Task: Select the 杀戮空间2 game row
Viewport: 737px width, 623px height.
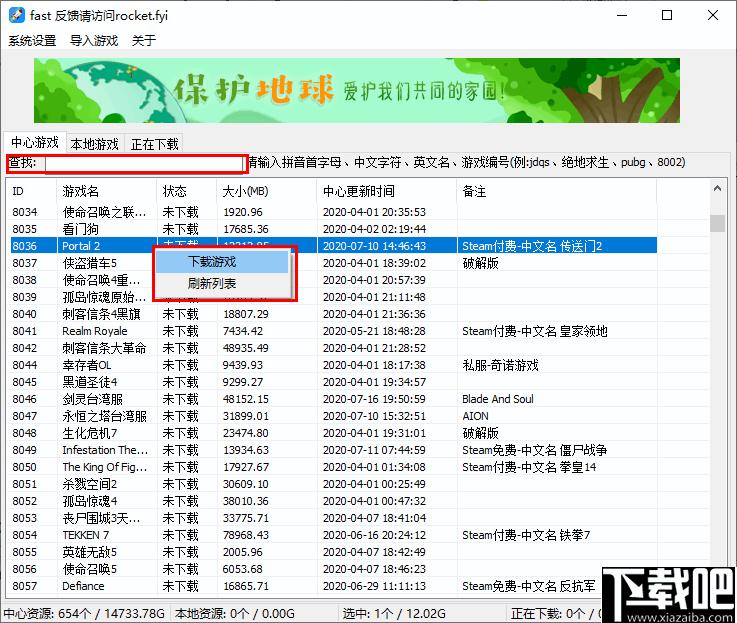Action: (x=333, y=484)
